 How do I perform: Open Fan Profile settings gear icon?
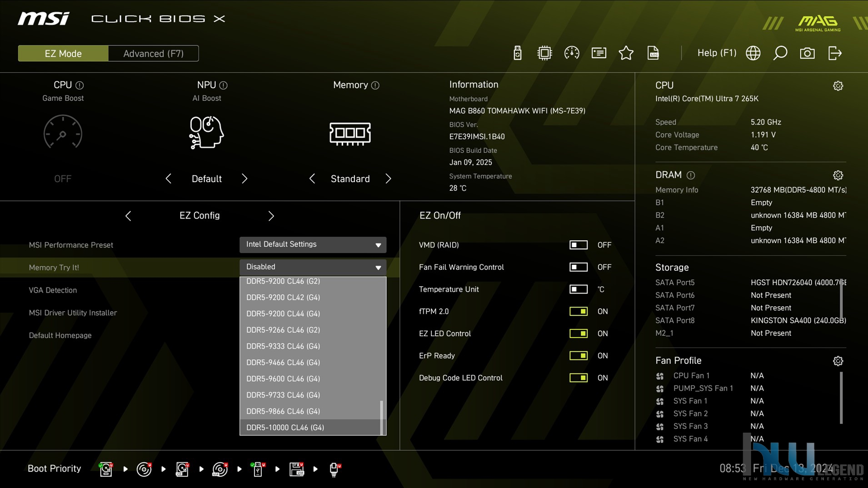pyautogui.click(x=838, y=361)
